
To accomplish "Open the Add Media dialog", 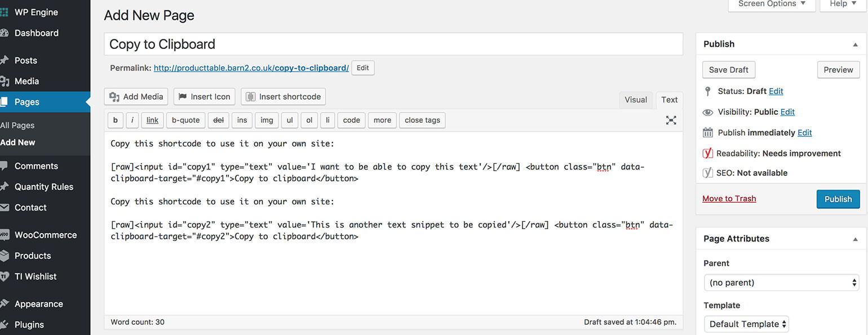I will pos(136,96).
